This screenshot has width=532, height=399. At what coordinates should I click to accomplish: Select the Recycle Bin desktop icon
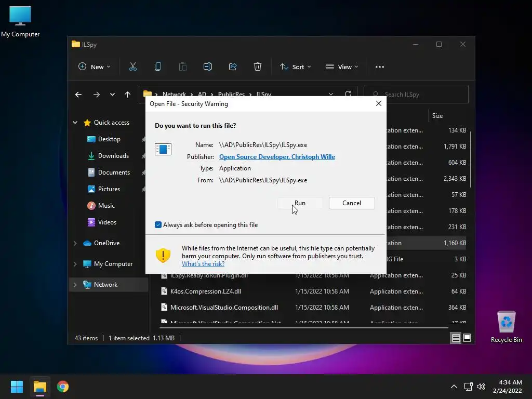click(x=506, y=327)
